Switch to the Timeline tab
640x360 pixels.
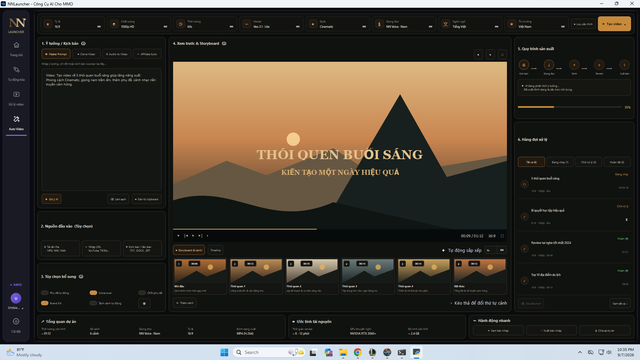215,250
